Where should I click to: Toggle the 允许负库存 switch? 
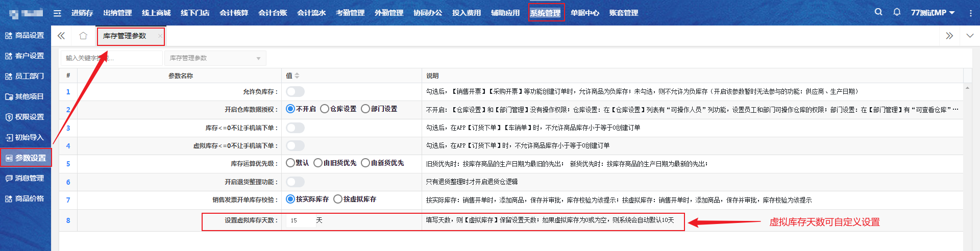pyautogui.click(x=295, y=91)
